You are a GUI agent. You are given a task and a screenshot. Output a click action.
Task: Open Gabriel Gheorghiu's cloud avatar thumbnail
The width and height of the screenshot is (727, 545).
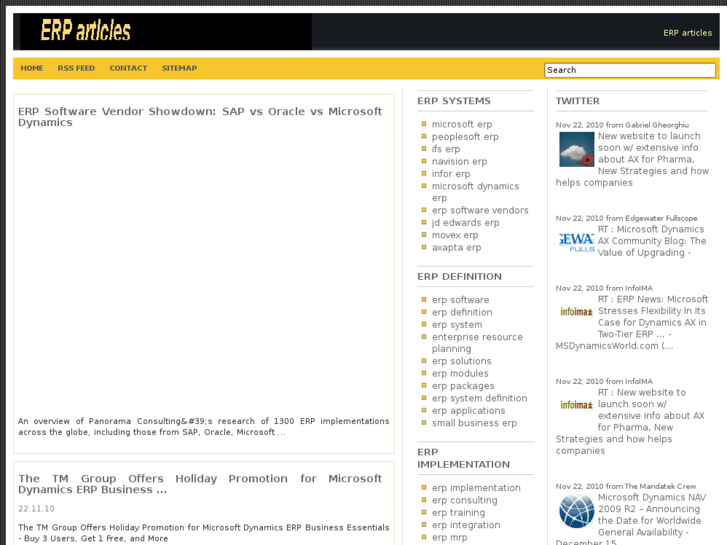576,149
